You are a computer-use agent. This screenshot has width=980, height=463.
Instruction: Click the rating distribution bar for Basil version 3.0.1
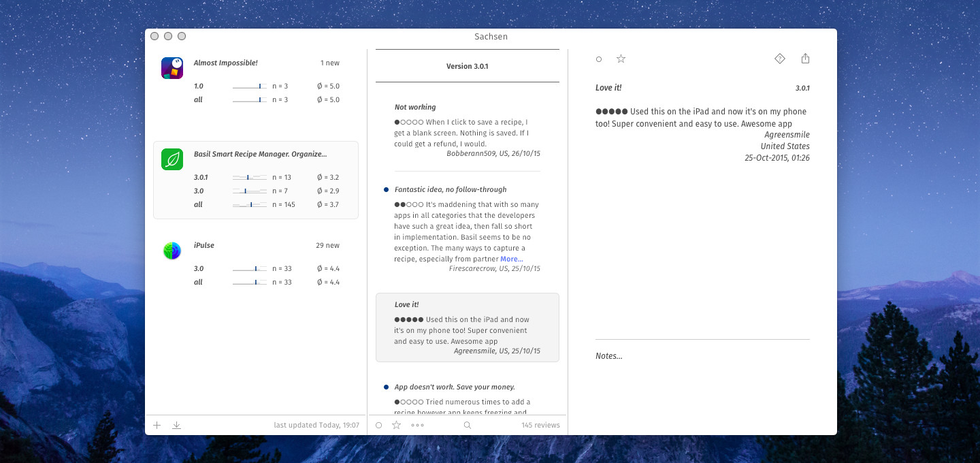pos(250,177)
